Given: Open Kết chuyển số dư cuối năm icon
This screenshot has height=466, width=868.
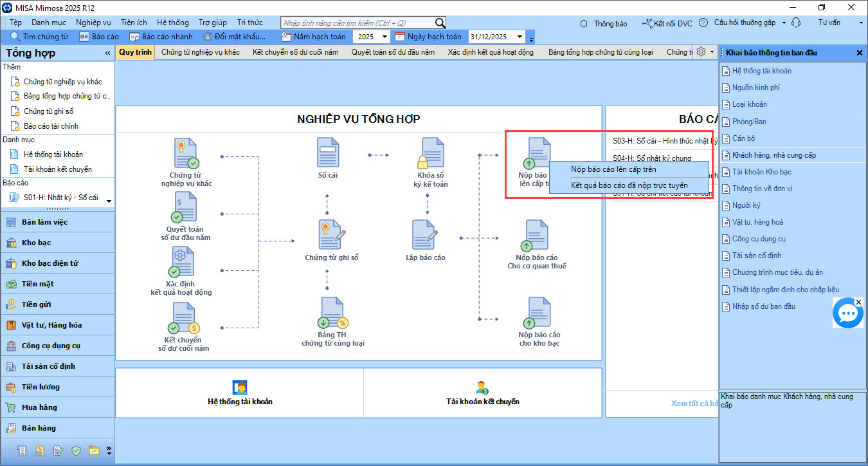Looking at the screenshot, I should tap(183, 319).
